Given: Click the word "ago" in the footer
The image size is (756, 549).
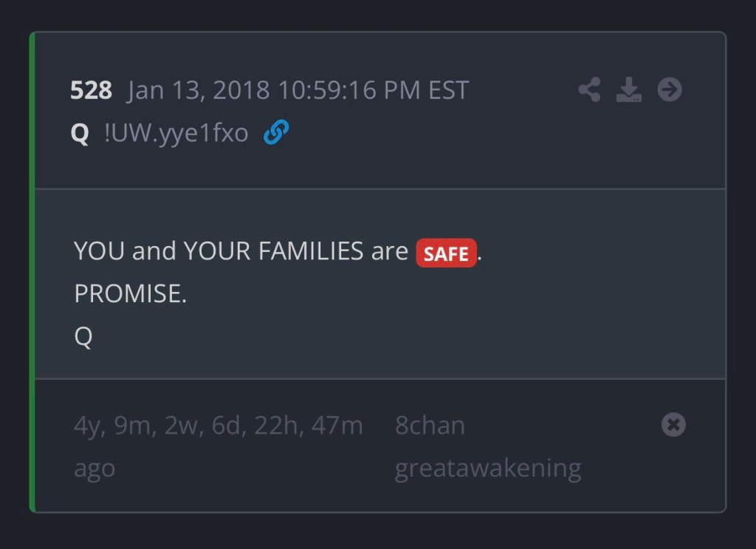Looking at the screenshot, I should pyautogui.click(x=94, y=469).
